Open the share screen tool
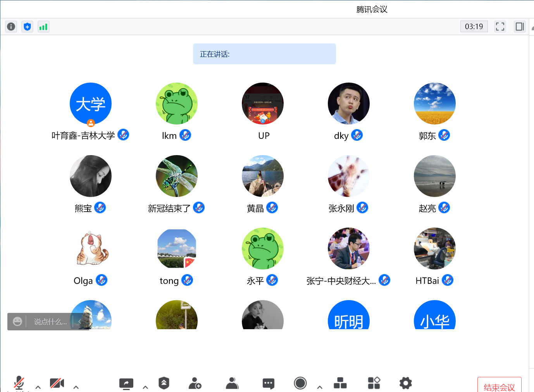 (x=126, y=383)
